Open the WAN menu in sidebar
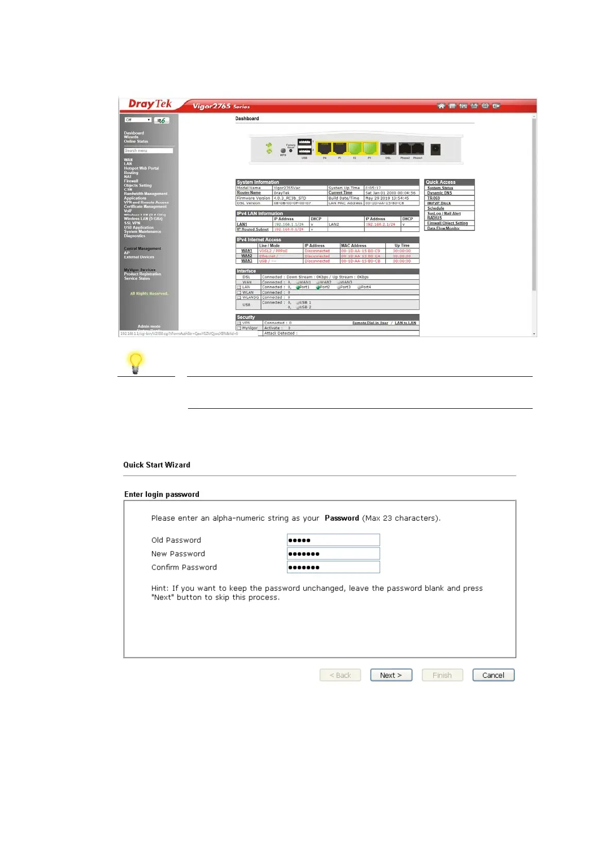Image resolution: width=613 pixels, height=868 pixels. pyautogui.click(x=128, y=160)
